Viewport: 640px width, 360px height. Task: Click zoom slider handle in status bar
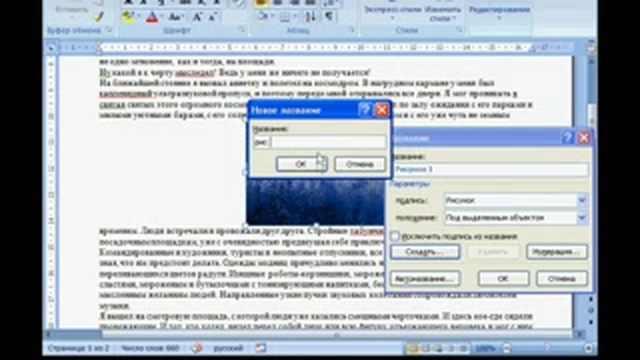click(547, 348)
